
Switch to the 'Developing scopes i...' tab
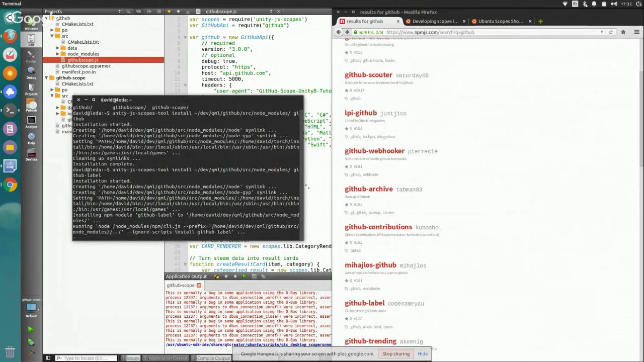click(436, 22)
